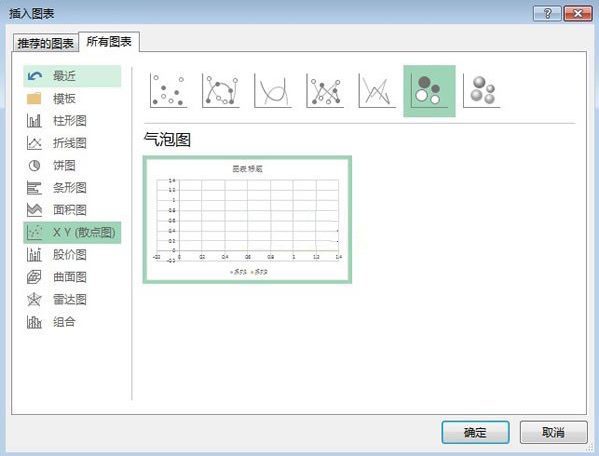Select the bubble chart subtype icon
Viewport: 599px width, 456px height.
(x=429, y=91)
